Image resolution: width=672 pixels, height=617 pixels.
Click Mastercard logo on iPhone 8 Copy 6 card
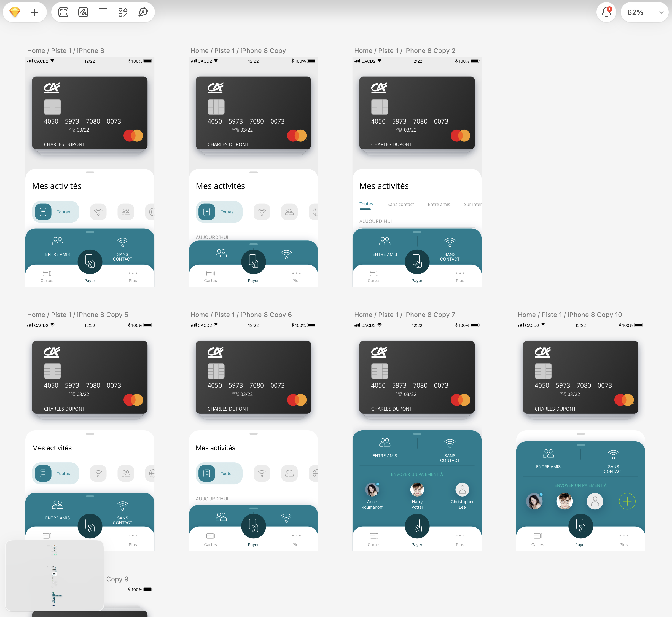(297, 400)
